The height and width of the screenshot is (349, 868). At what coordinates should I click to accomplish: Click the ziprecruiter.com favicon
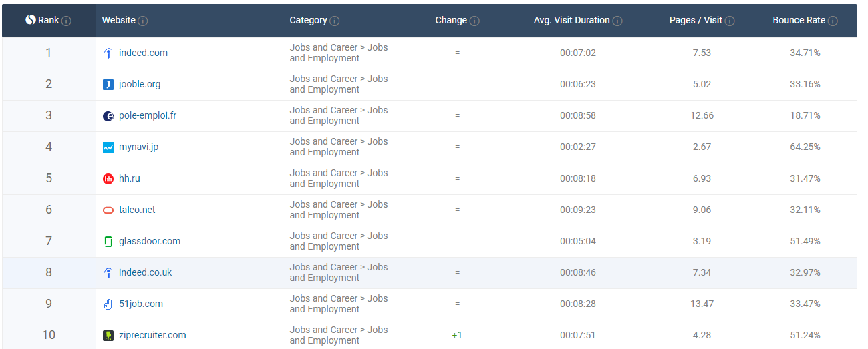pyautogui.click(x=108, y=336)
